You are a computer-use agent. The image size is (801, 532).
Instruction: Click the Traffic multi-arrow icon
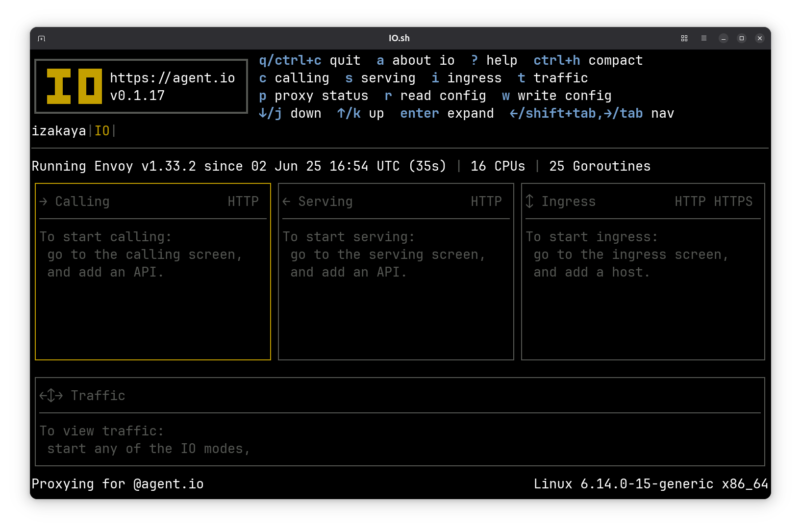click(x=51, y=395)
